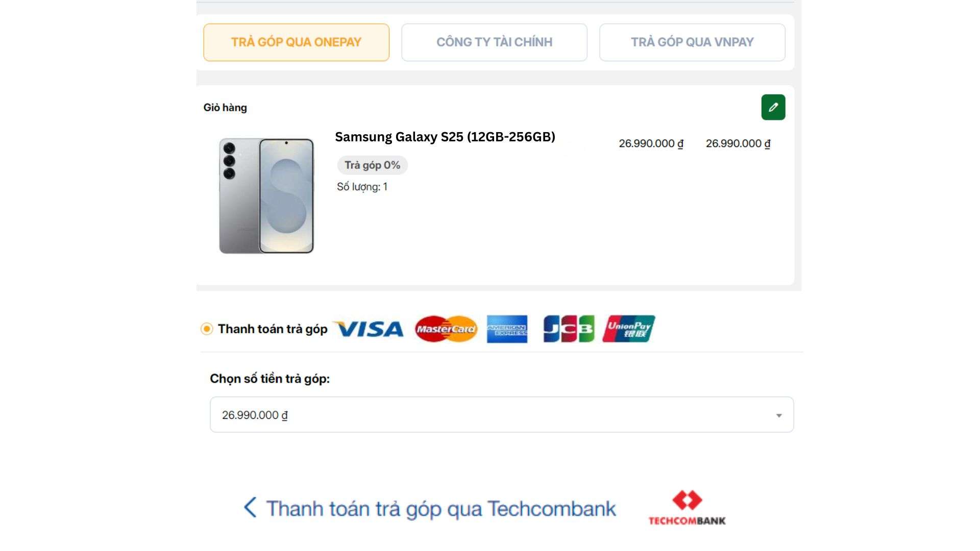The width and height of the screenshot is (980, 551).
Task: Click the back chevron before Techcombank heading
Action: (250, 508)
